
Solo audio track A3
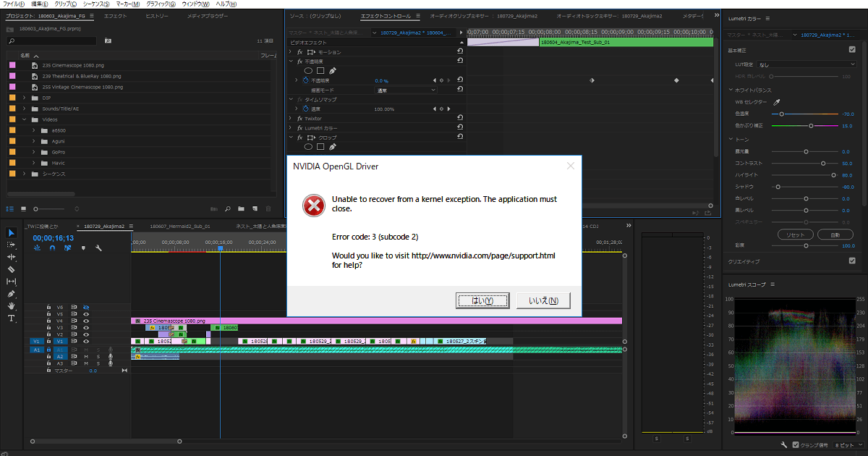(x=98, y=363)
